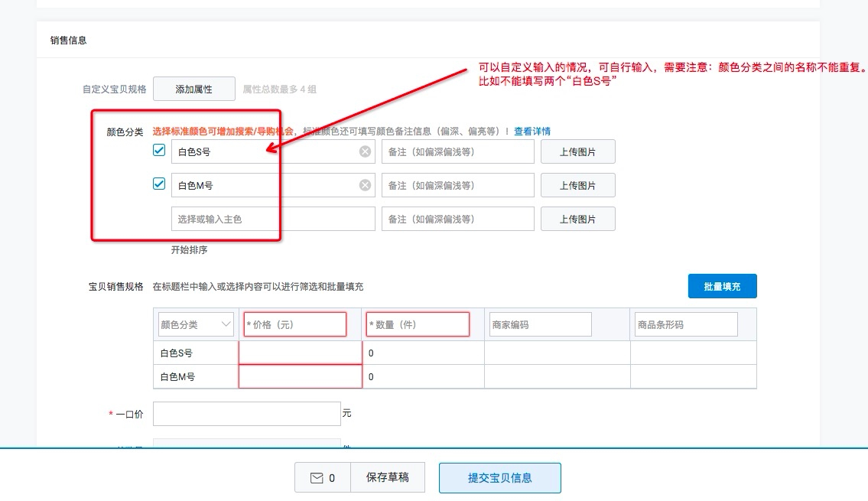Click 开始排序 to sort colors
Image resolution: width=868 pixels, height=501 pixels.
189,250
